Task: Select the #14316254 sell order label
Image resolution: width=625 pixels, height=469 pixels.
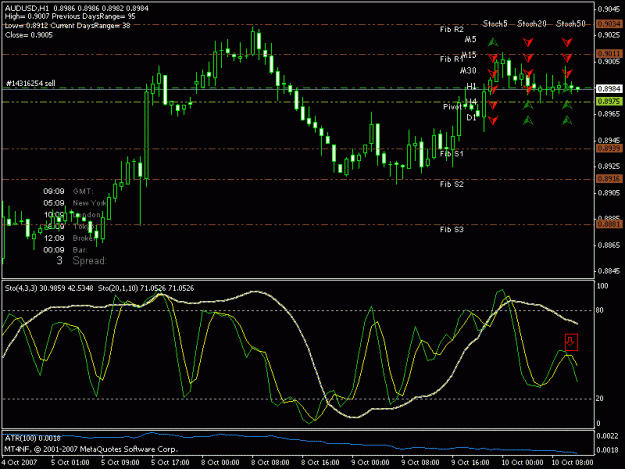Action: (x=31, y=83)
